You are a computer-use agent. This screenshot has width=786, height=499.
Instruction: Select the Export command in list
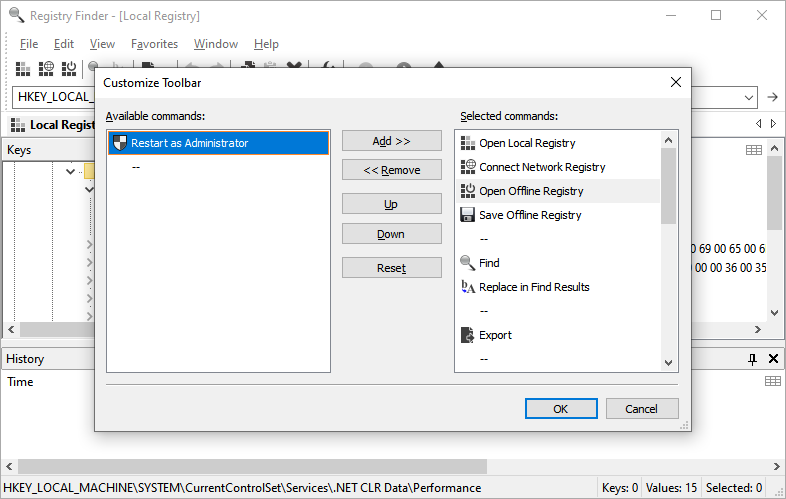558,335
